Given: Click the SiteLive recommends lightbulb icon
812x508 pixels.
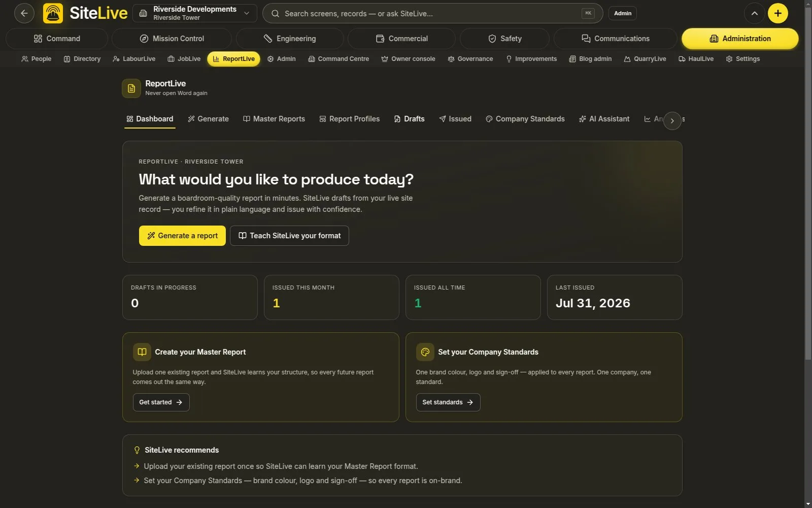Looking at the screenshot, I should (x=137, y=450).
